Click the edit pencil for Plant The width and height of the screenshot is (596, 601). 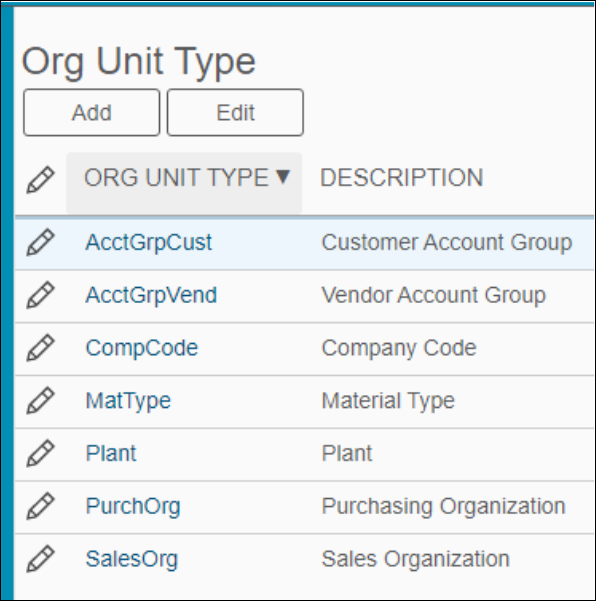click(40, 453)
